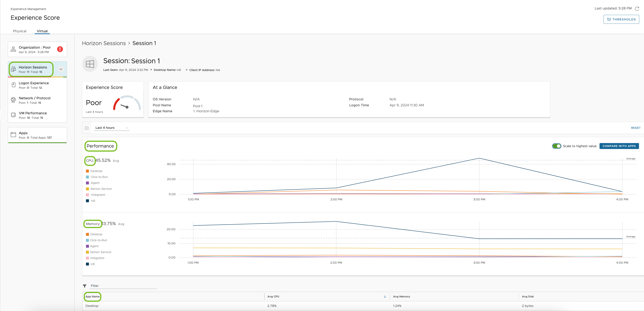Toggle Agent series in Memory legend
Screen dimensions: 644x311
click(92, 246)
